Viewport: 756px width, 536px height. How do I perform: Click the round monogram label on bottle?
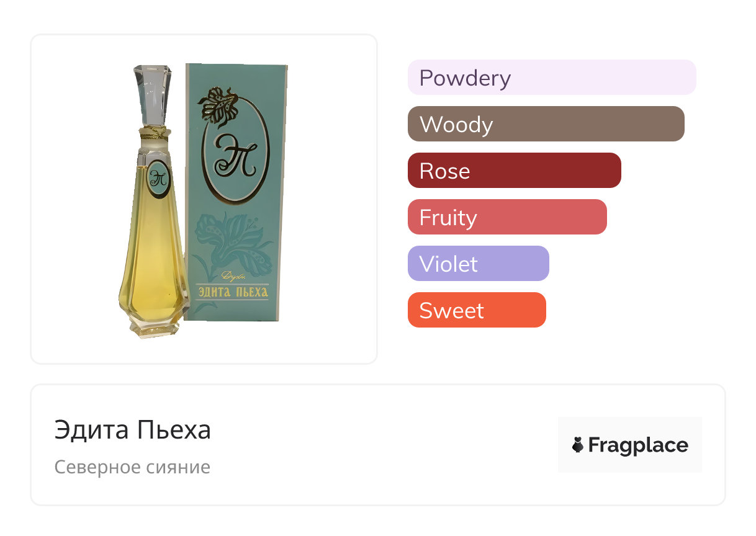[158, 177]
